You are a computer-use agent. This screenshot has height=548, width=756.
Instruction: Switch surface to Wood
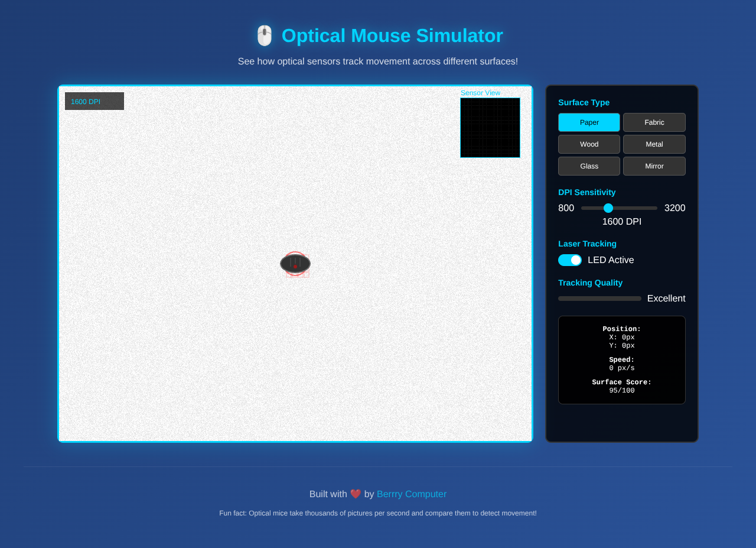[x=588, y=144]
